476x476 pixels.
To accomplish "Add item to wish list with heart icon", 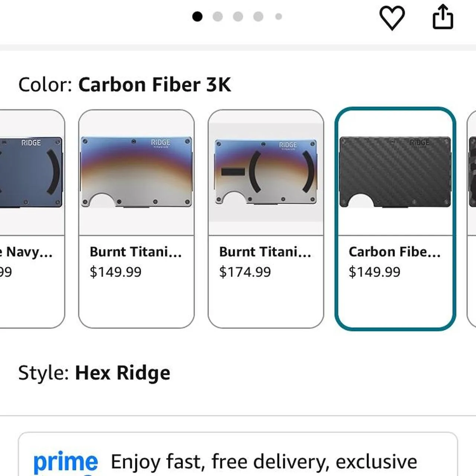I will (x=392, y=17).
